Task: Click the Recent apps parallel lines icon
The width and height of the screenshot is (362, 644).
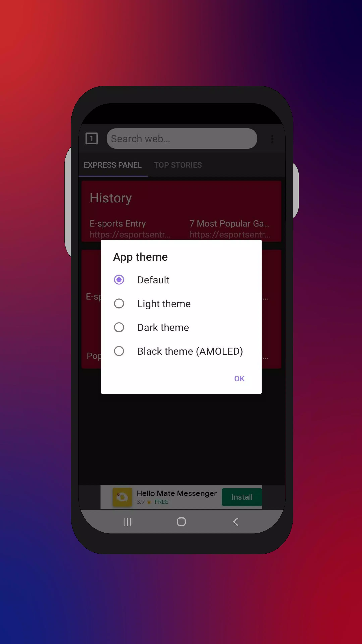Action: tap(127, 521)
